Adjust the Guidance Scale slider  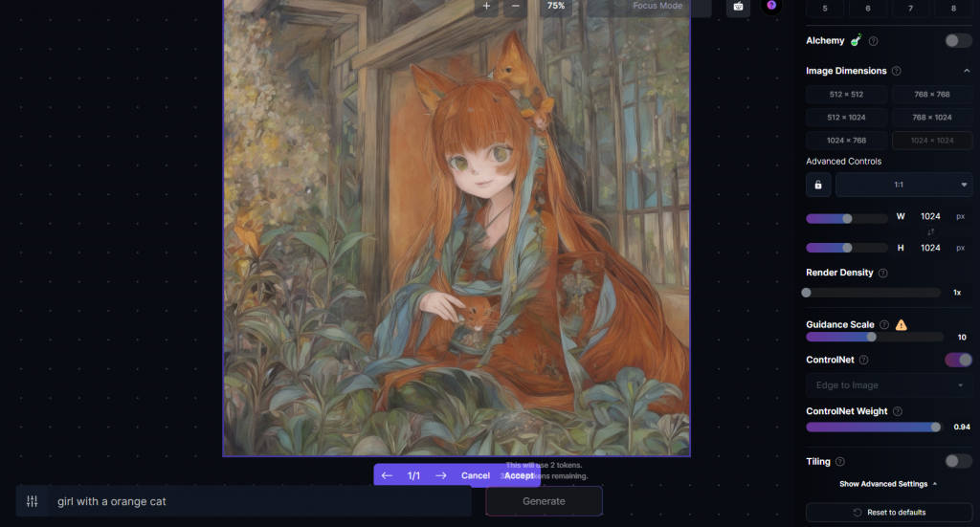[875, 338]
